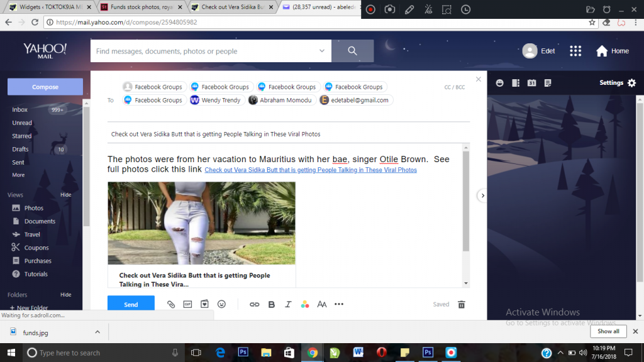The width and height of the screenshot is (644, 362).
Task: Open more formatting options ellipsis
Action: [339, 304]
